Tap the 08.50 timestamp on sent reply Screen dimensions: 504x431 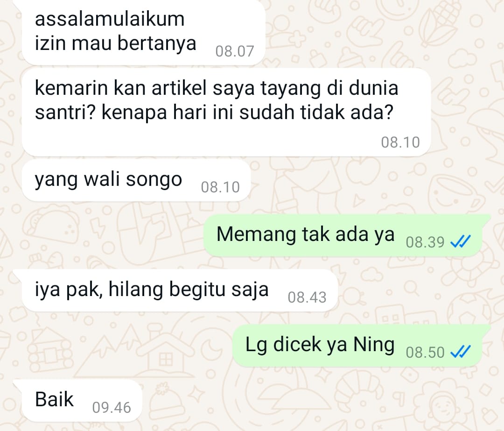tap(425, 352)
